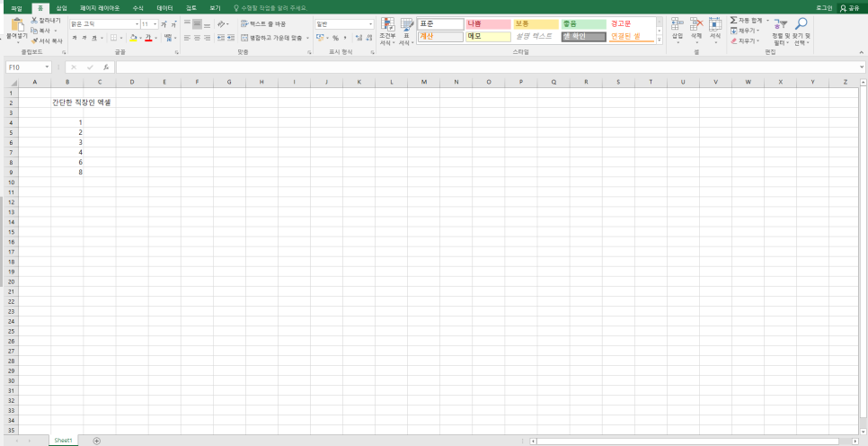
Task: Click Merge and Center (병합하고 가운데 맞춤)
Action: 271,38
